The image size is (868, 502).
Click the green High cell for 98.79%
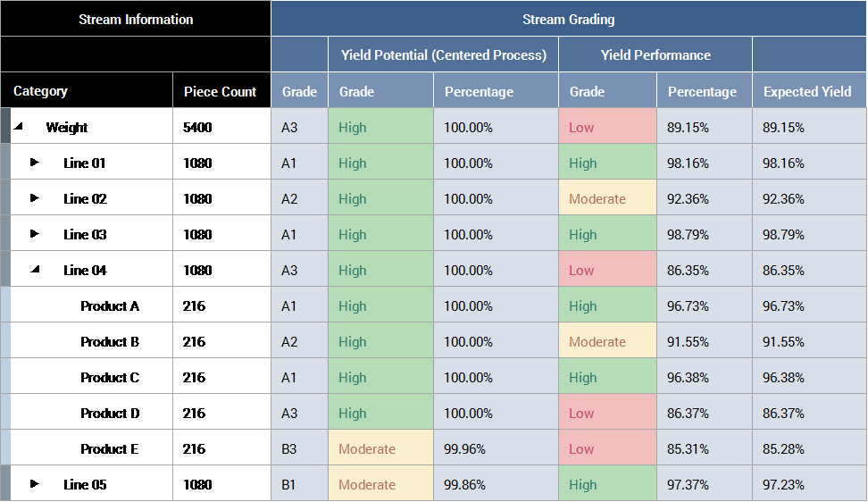click(x=607, y=234)
